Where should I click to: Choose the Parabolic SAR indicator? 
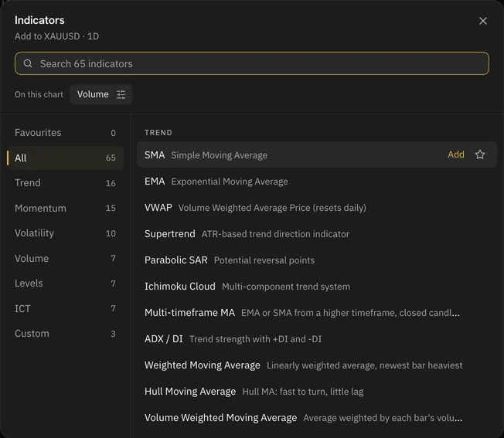point(317,260)
